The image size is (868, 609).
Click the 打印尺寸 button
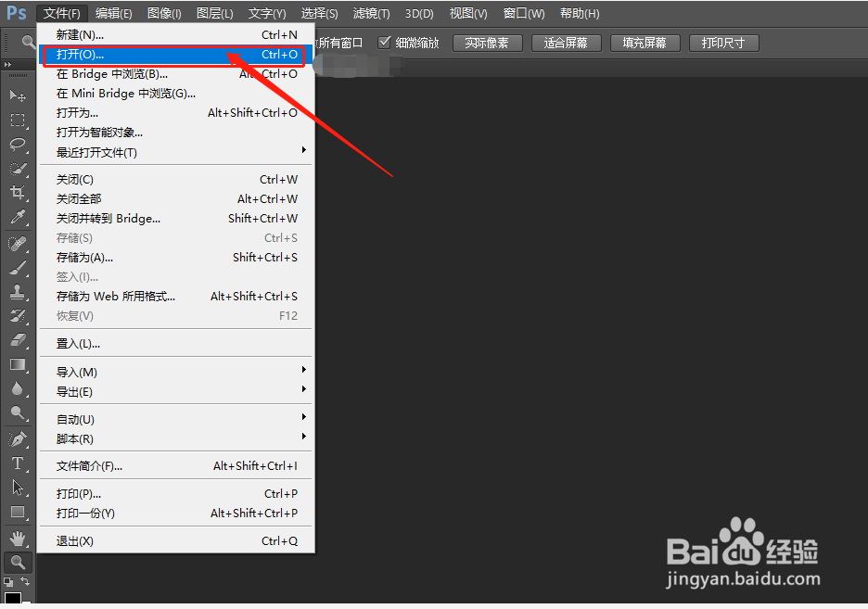pos(723,44)
